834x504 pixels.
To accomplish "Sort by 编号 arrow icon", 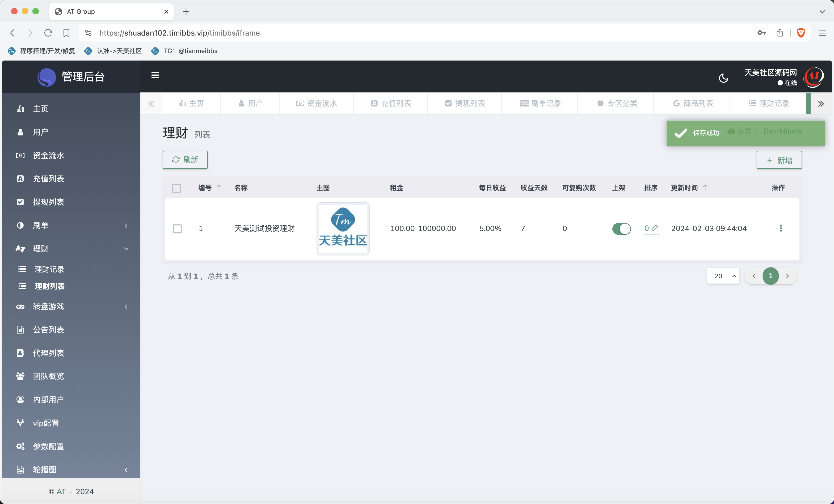I will click(x=219, y=187).
